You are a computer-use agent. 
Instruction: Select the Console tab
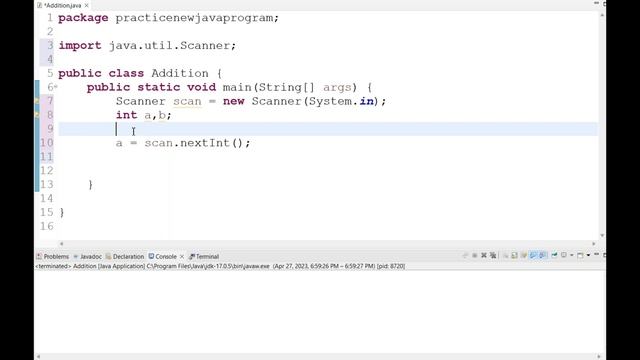pos(163,256)
